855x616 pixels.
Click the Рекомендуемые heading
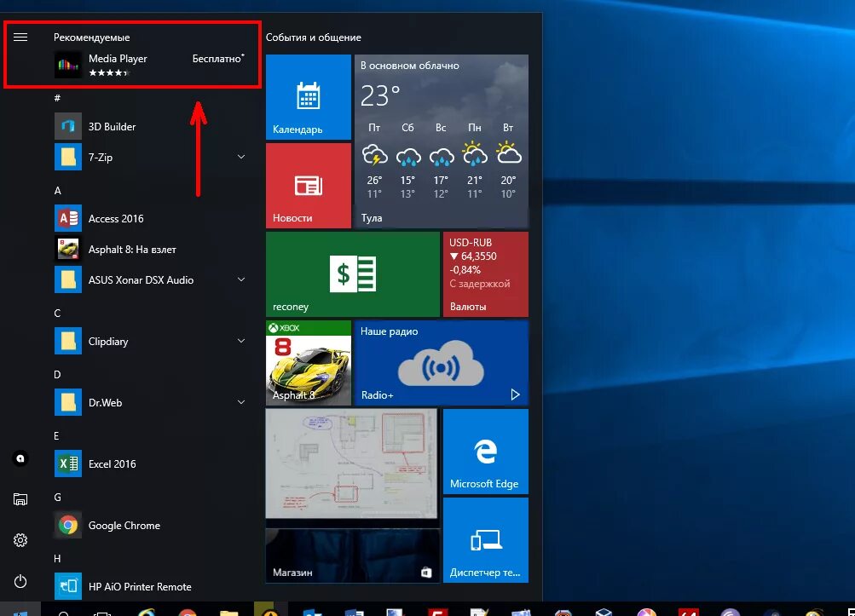(91, 37)
